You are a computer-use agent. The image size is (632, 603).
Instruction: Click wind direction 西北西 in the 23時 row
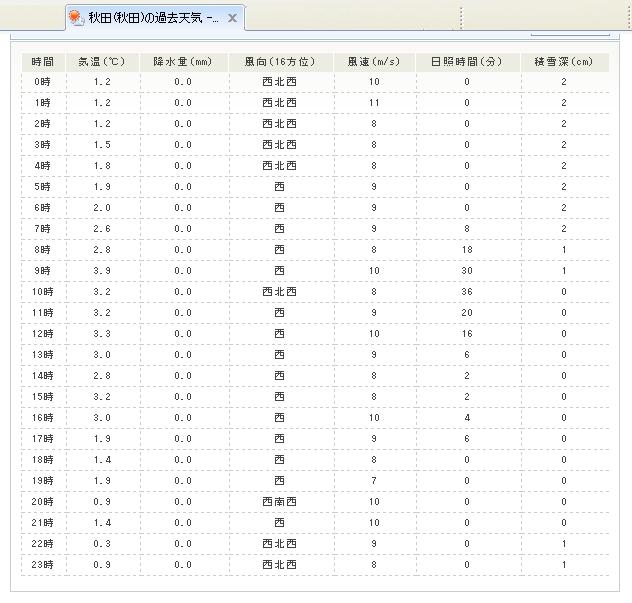(x=279, y=565)
